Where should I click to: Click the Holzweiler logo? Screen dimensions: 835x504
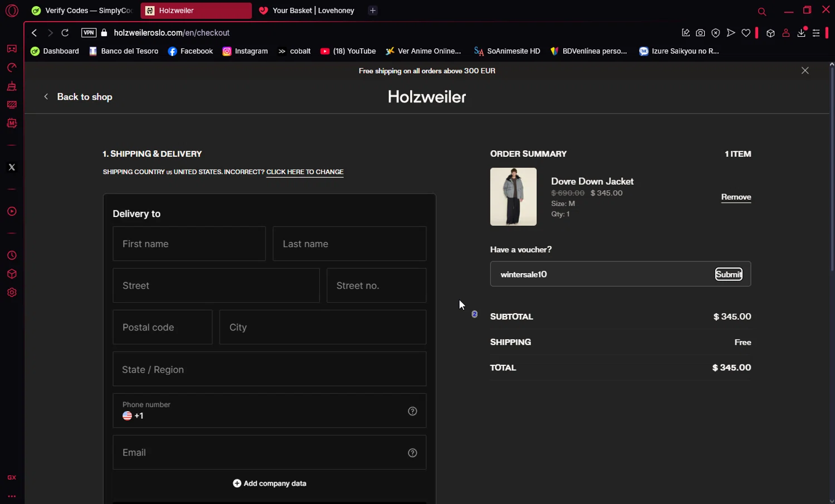(427, 97)
